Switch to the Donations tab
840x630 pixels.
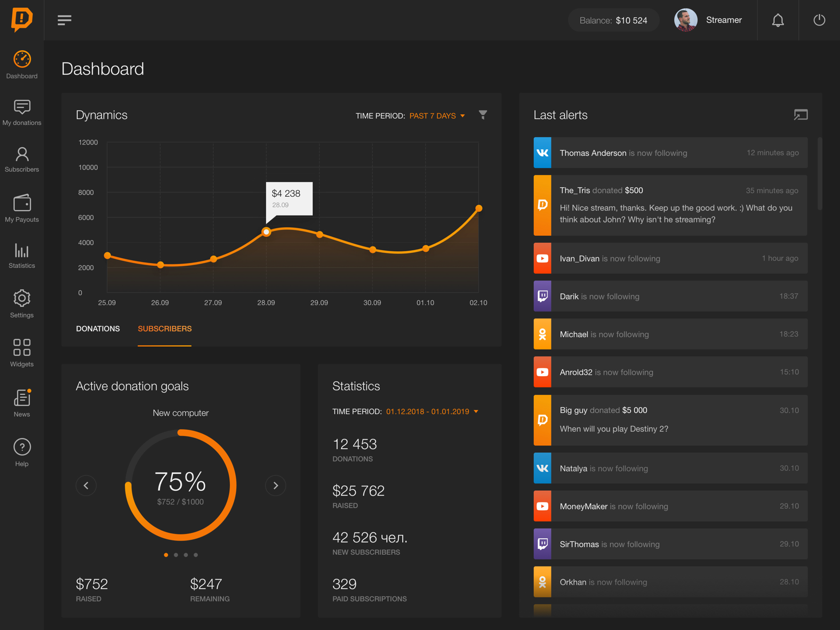point(98,329)
